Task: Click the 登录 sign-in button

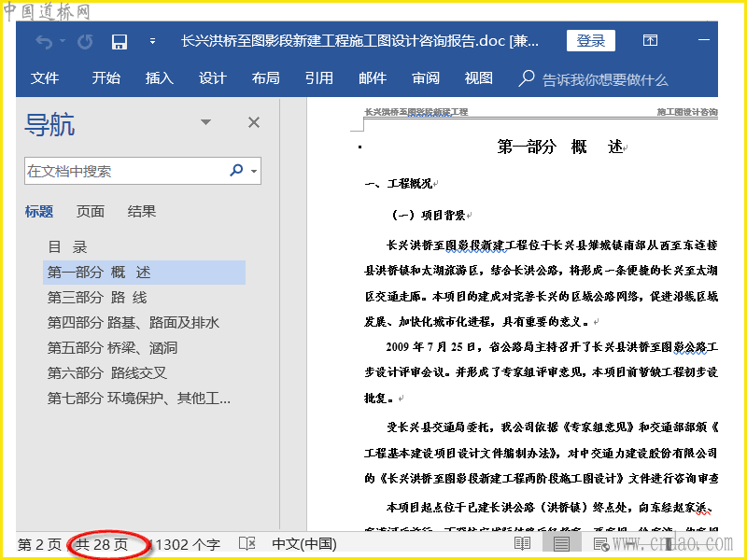Action: pyautogui.click(x=590, y=41)
